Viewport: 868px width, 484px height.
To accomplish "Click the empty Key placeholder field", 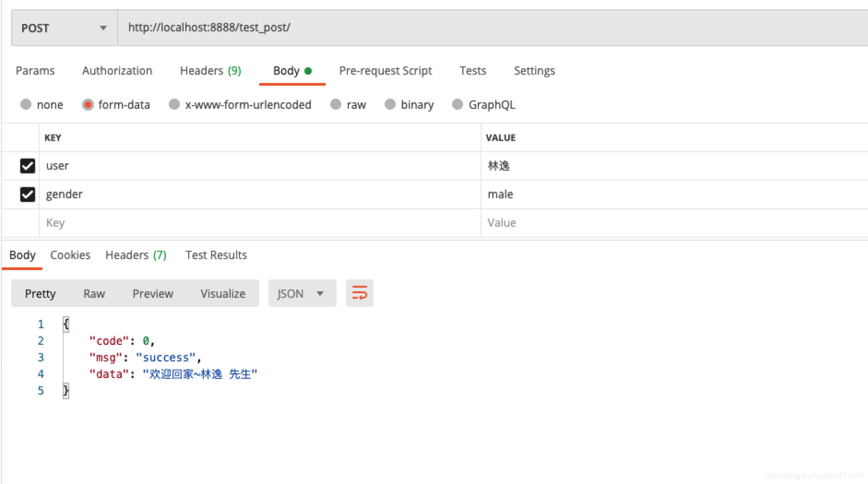I will pos(260,223).
